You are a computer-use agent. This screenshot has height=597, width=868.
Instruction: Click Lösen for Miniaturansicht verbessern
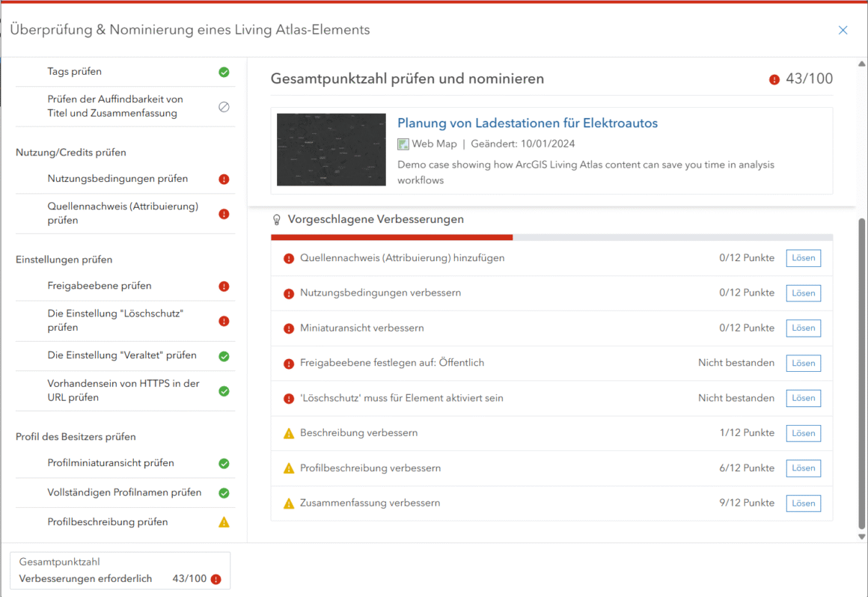point(803,328)
